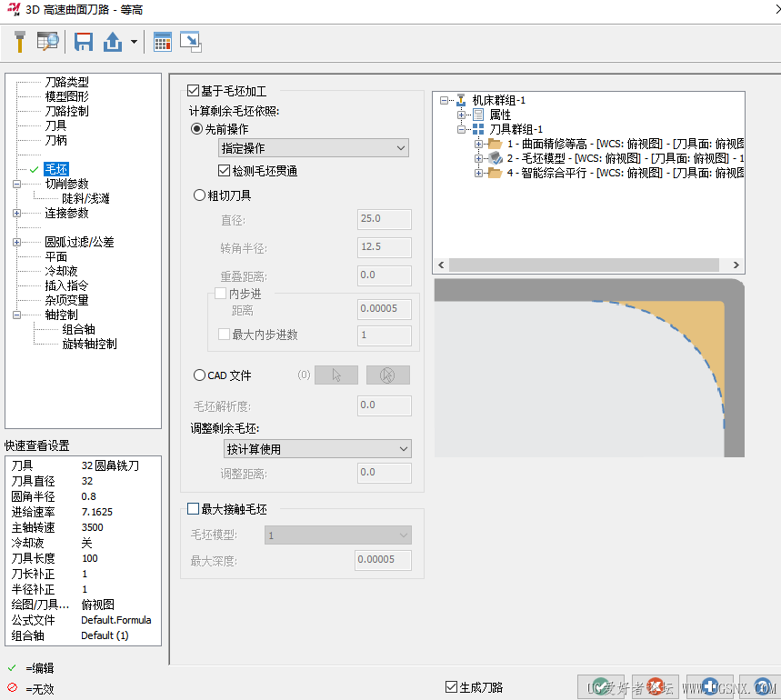
Task: Click the blue upload arrow icon
Action: pos(113,42)
